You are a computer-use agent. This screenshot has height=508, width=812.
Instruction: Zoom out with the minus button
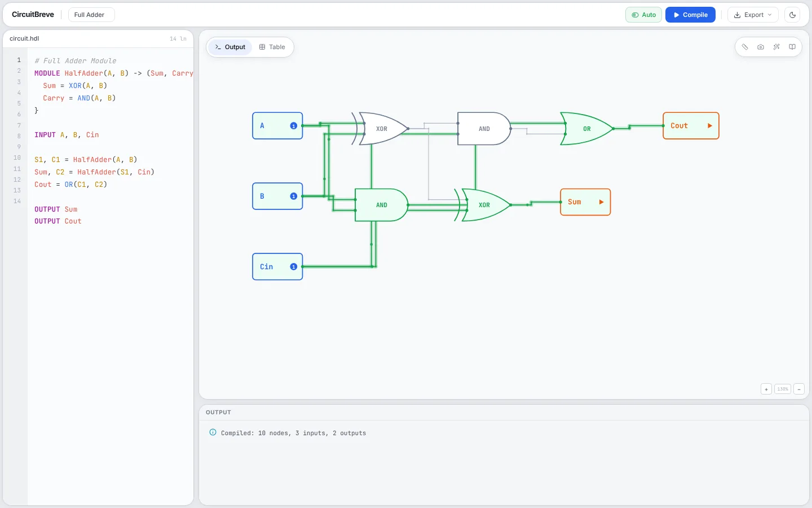click(799, 389)
